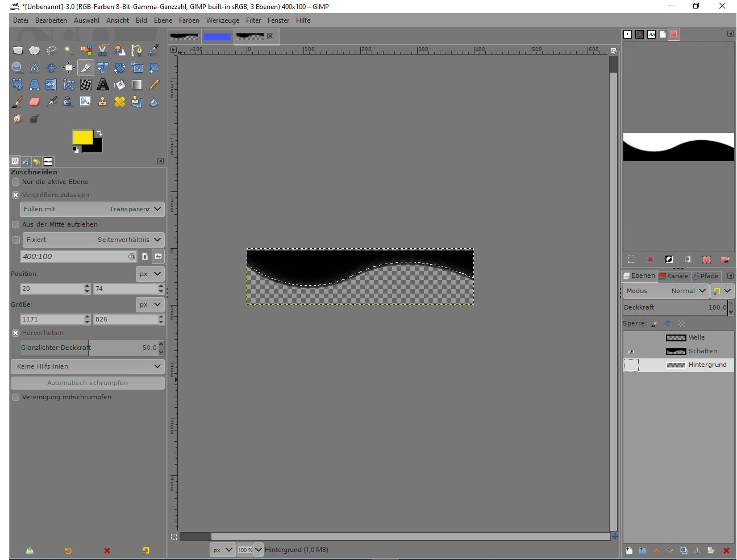737x560 pixels.
Task: Enable 'Nur die aktive Ebene' checkbox
Action: tap(16, 182)
